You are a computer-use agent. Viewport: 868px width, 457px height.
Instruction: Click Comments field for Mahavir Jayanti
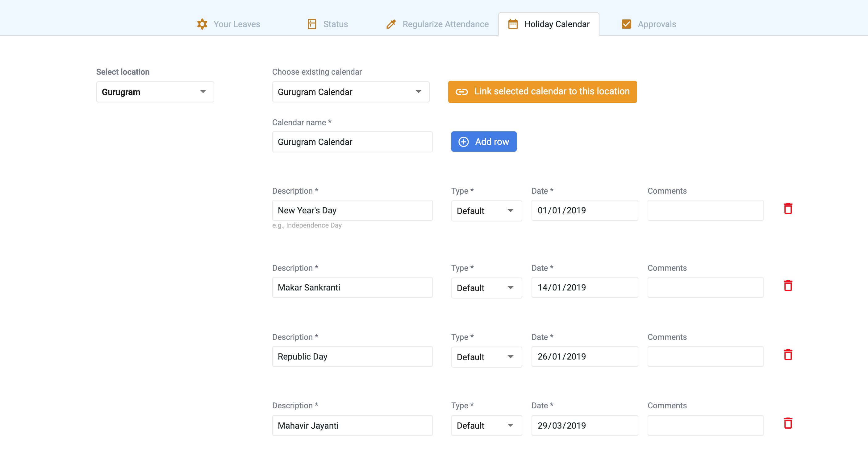click(705, 425)
